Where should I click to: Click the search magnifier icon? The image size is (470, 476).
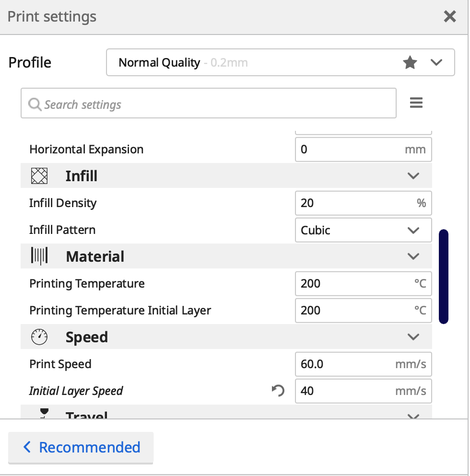35,104
